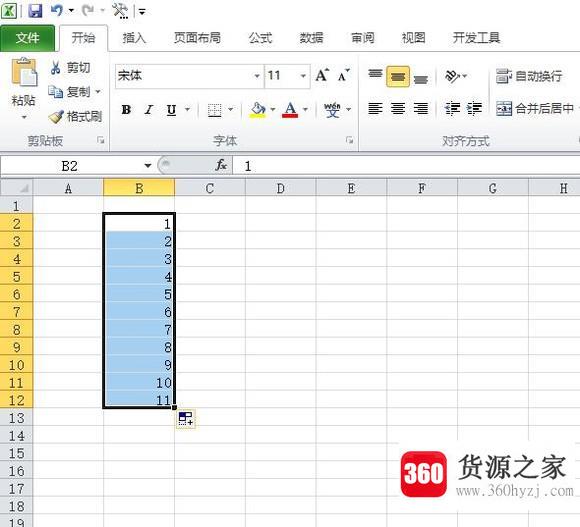The image size is (580, 527).
Task: Open the borders dropdown arrow
Action: point(230,110)
